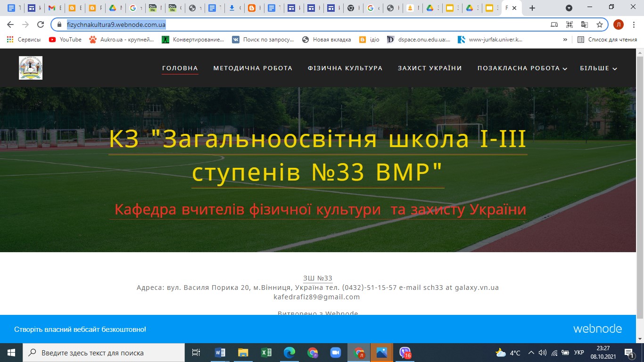This screenshot has width=644, height=362.
Task: Open the dspace.onu.edu.ua bookmark
Action: [418, 40]
